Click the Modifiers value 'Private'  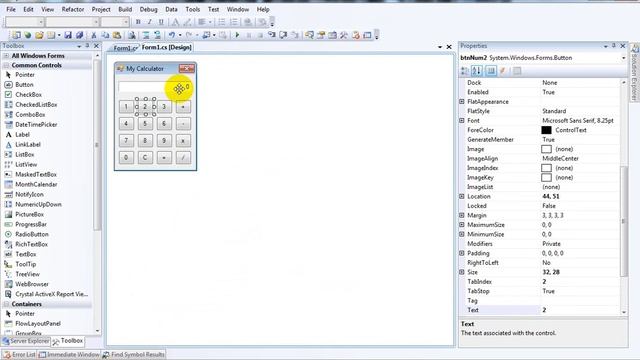(551, 244)
